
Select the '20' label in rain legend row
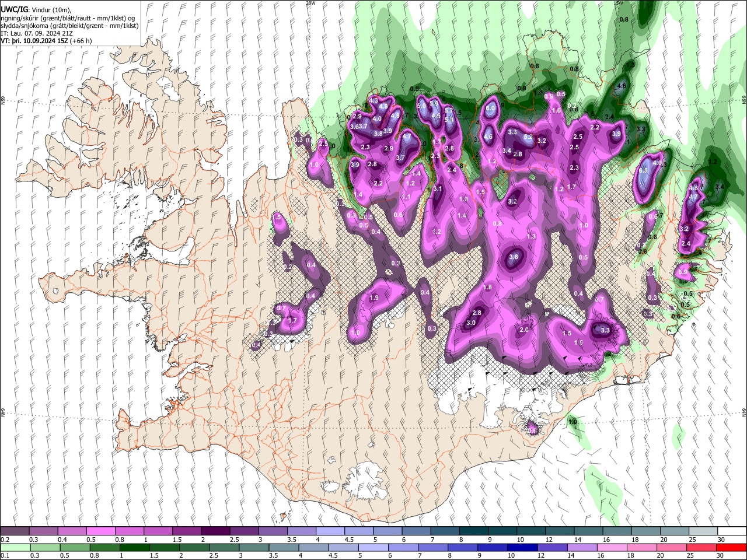click(x=661, y=556)
